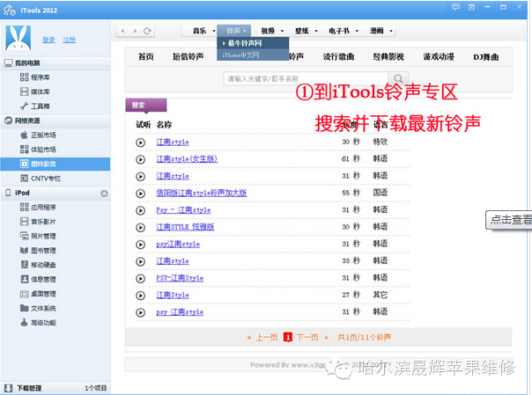Open 体验市场 in the sidebar
The width and height of the screenshot is (532, 395).
pyautogui.click(x=39, y=150)
